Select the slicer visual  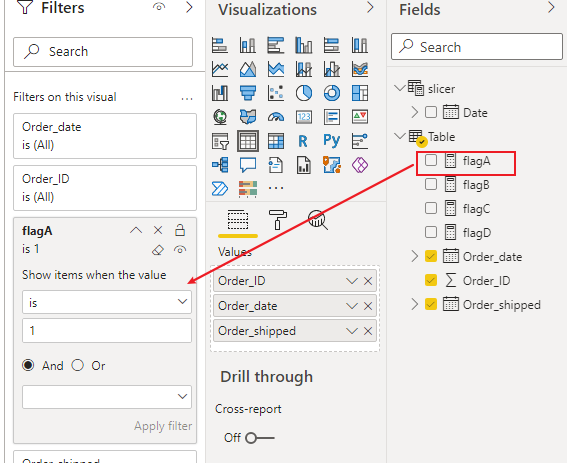point(219,141)
